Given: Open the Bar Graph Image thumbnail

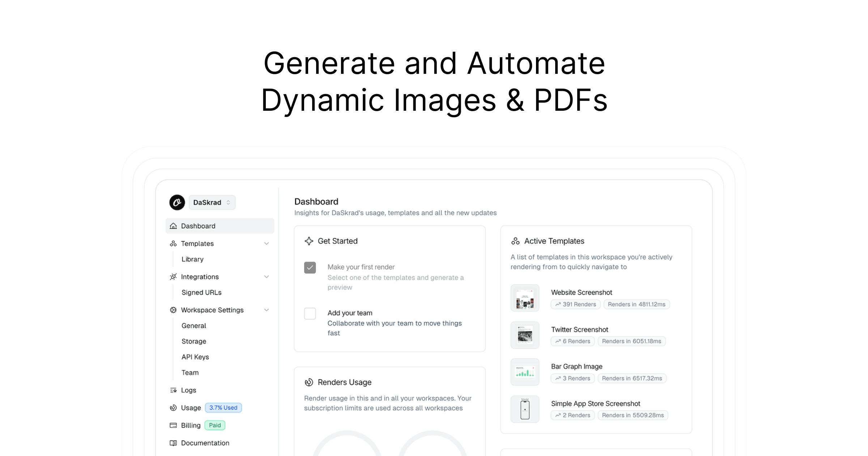Looking at the screenshot, I should [x=525, y=372].
